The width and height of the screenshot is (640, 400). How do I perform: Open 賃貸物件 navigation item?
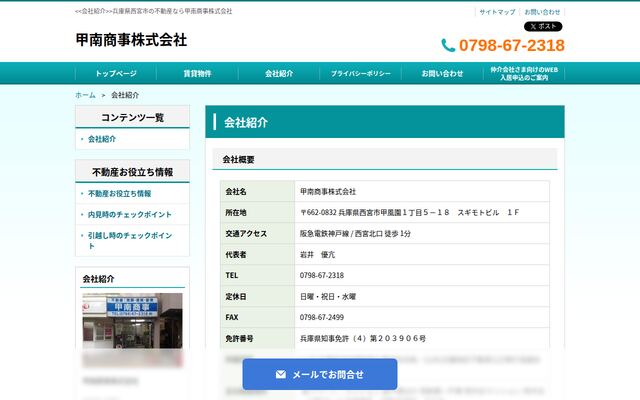pos(197,73)
